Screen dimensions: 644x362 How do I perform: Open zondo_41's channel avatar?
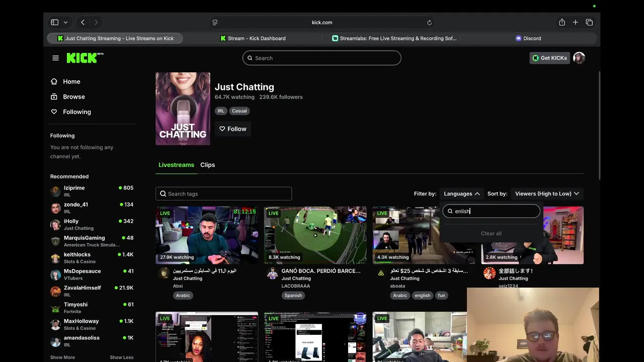[55, 208]
